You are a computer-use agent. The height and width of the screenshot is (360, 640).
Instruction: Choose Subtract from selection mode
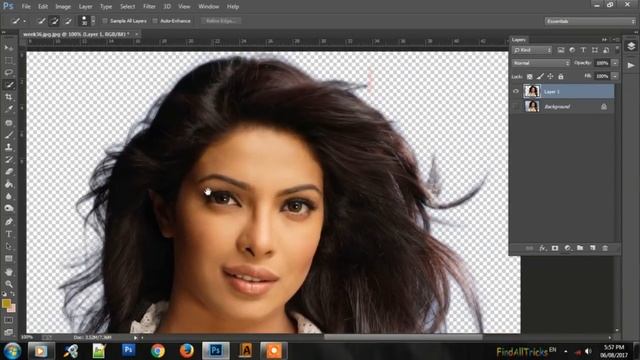tap(68, 21)
